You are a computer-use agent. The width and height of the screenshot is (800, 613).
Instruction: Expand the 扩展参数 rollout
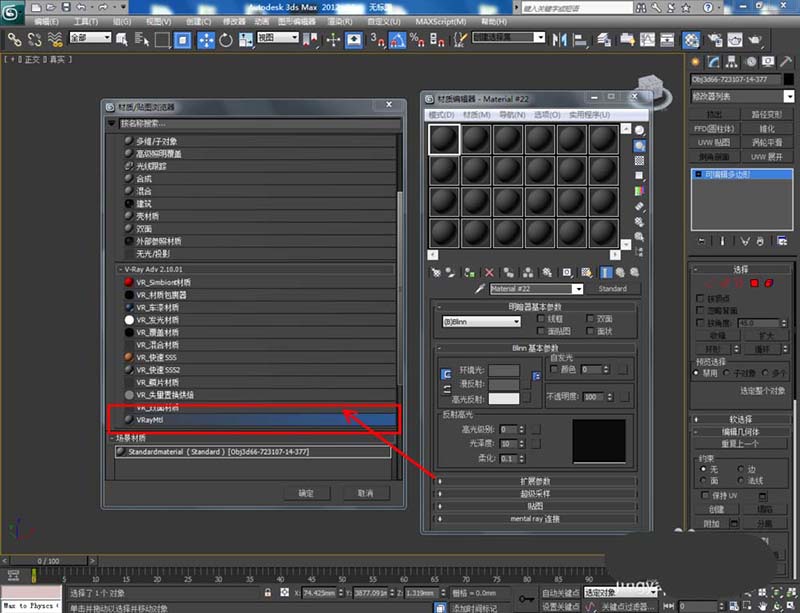point(537,481)
